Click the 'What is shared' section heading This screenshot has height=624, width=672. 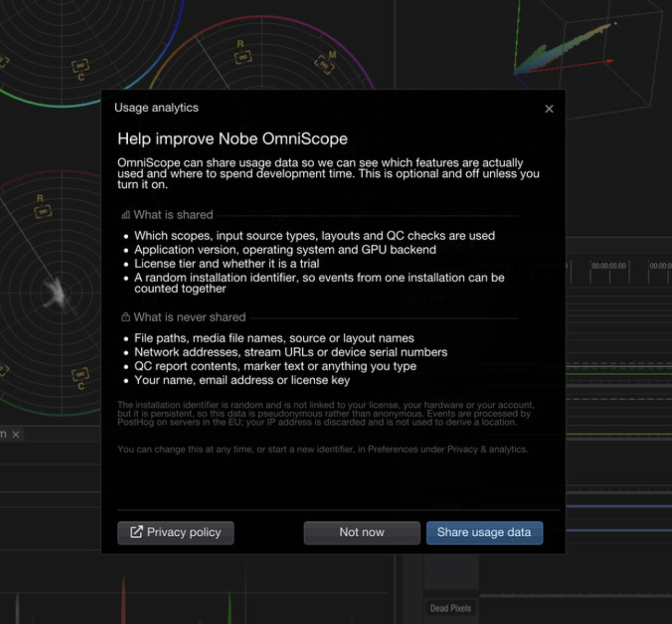pos(173,215)
